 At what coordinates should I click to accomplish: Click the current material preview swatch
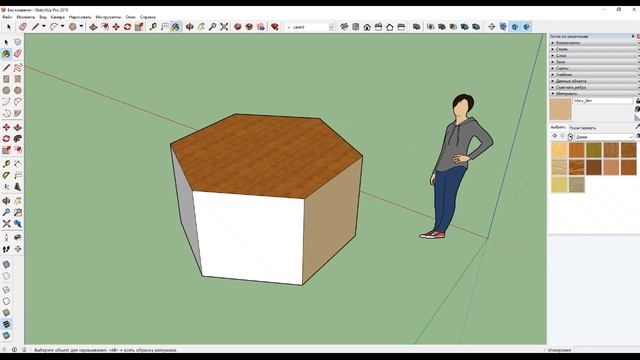(x=560, y=109)
